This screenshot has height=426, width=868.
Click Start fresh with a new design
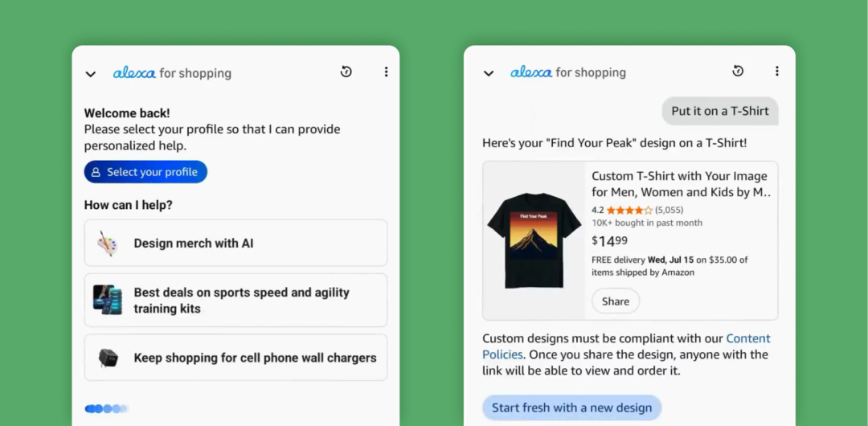pyautogui.click(x=572, y=408)
